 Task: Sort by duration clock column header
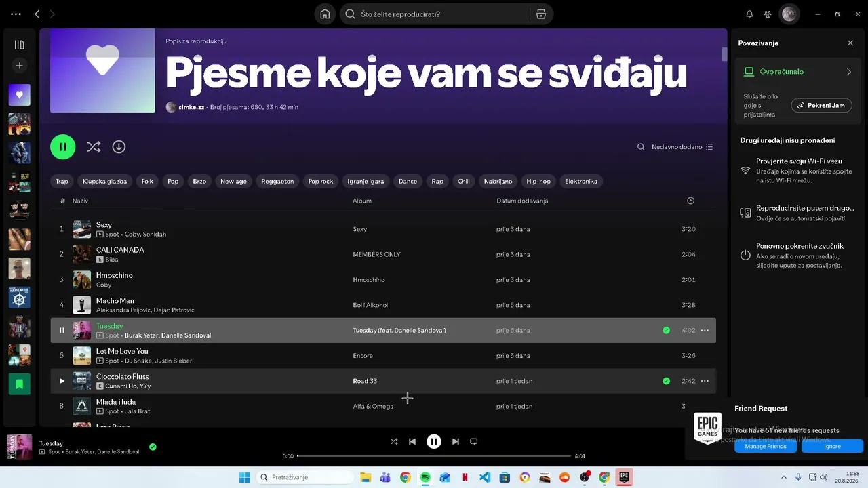[x=690, y=201]
